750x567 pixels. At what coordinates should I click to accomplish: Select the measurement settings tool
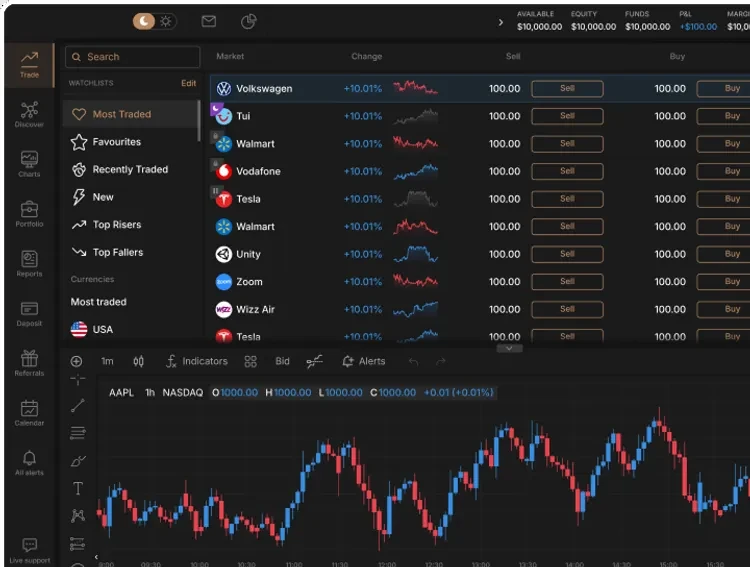(x=77, y=544)
